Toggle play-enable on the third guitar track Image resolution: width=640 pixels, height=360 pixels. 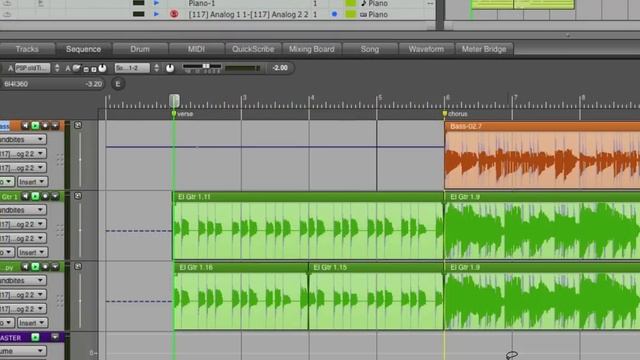click(x=36, y=267)
